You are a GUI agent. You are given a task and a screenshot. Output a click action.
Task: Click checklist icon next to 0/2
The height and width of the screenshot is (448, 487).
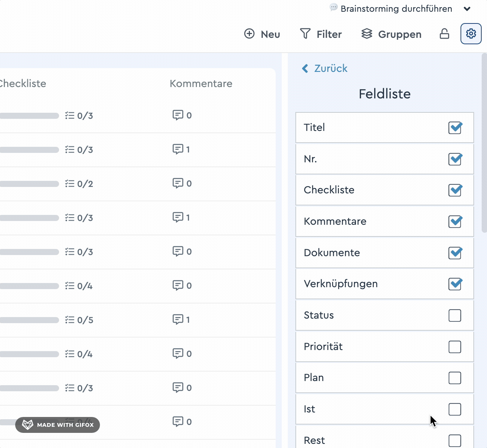pos(70,184)
